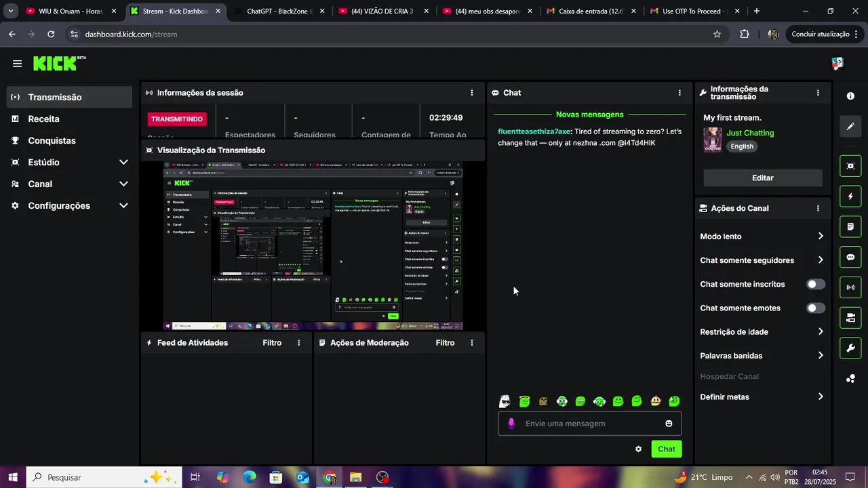Image resolution: width=868 pixels, height=488 pixels.
Task: Click the stream preview thumbnail
Action: pos(313,246)
